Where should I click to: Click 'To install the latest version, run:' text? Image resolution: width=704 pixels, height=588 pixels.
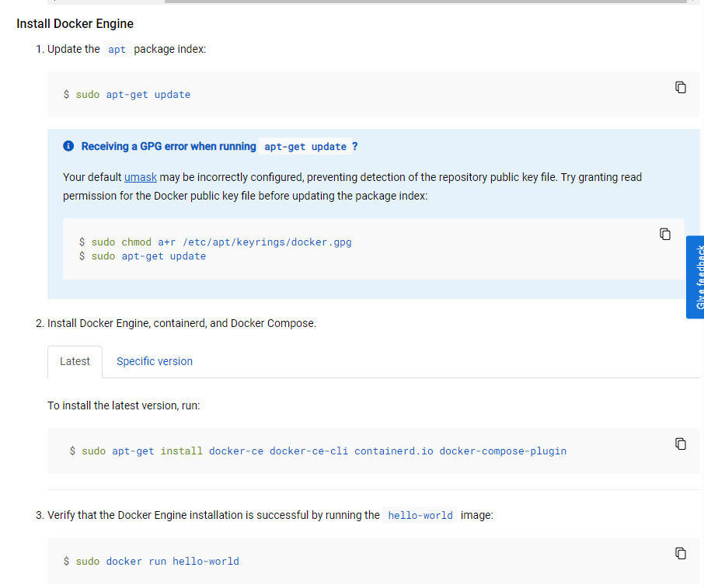pyautogui.click(x=124, y=405)
